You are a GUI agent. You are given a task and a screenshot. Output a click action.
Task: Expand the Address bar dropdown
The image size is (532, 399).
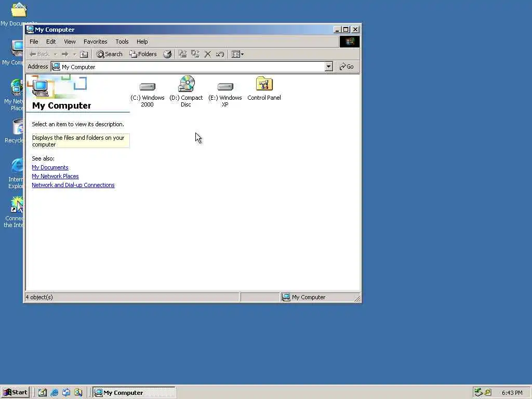click(328, 67)
